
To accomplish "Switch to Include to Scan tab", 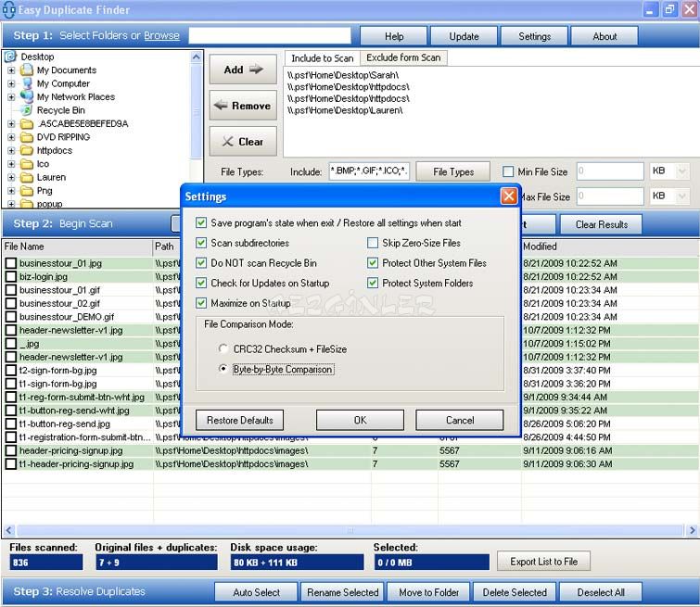I will pos(322,58).
